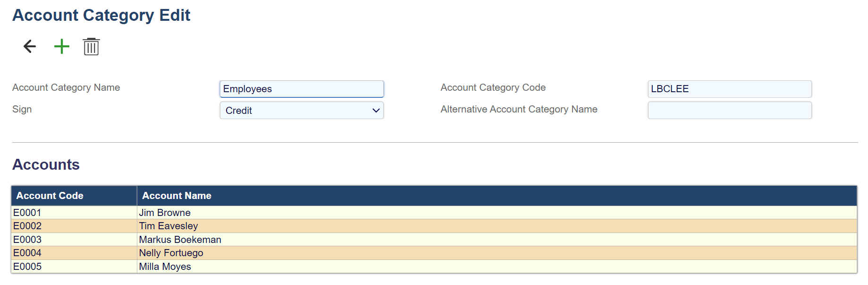Viewport: 868px width, 285px height.
Task: Click the dropdown chevron in Sign field
Action: [x=376, y=111]
